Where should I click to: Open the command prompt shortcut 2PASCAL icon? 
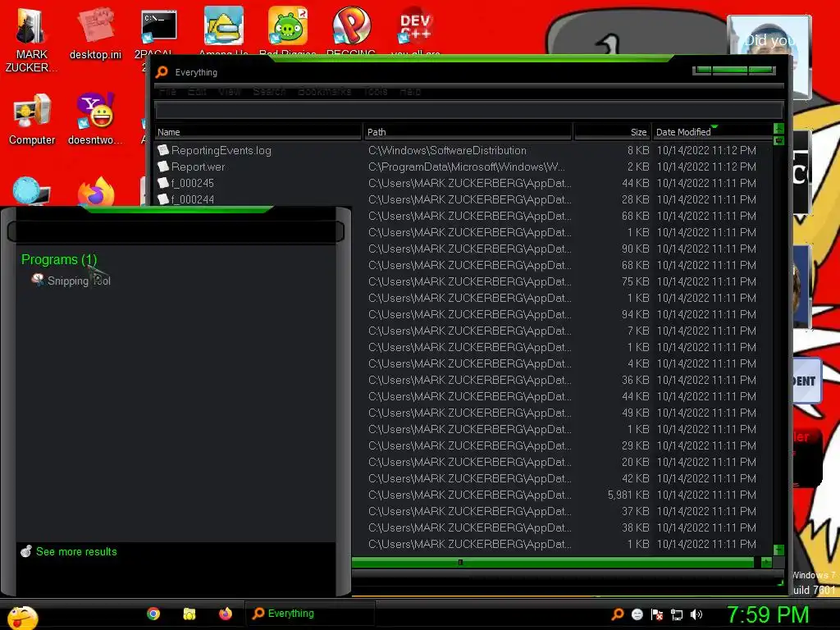158,32
